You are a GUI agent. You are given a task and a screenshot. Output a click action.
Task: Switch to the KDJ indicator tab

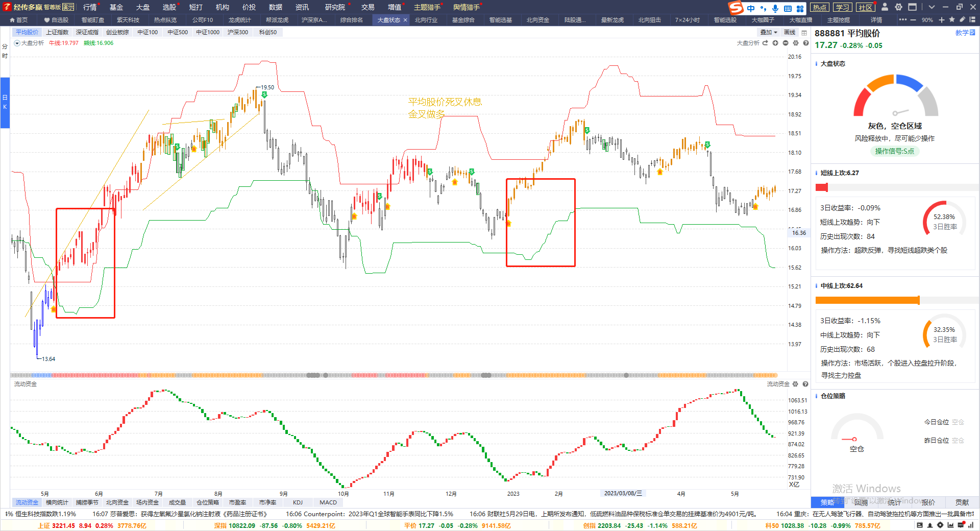(298, 502)
